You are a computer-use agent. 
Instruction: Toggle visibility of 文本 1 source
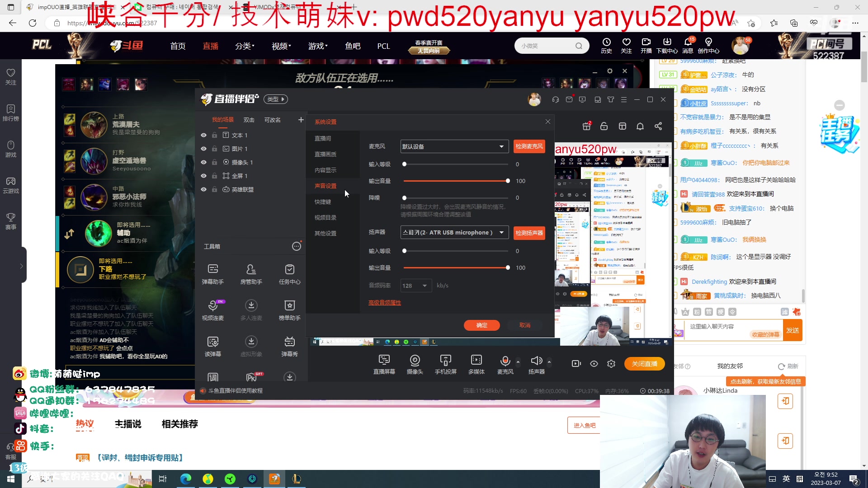click(203, 135)
